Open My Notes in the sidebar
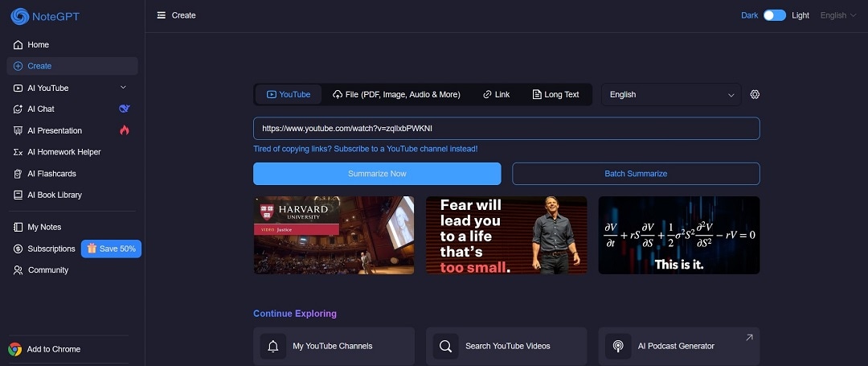The width and height of the screenshot is (868, 366). point(72,227)
